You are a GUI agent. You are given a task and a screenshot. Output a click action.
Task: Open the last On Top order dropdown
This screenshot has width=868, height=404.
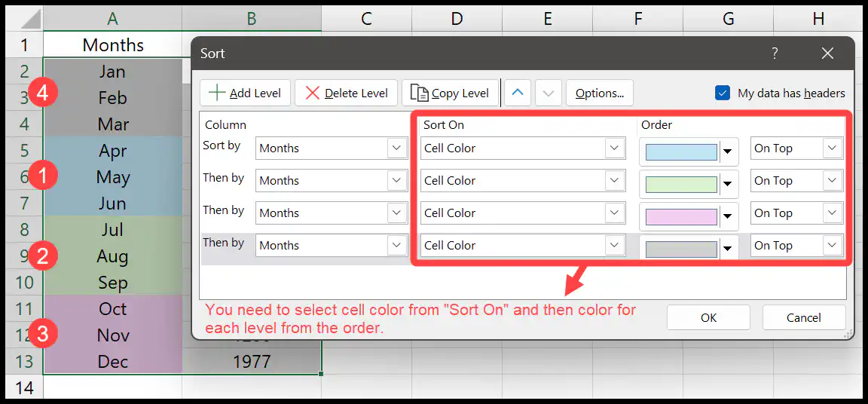click(796, 246)
